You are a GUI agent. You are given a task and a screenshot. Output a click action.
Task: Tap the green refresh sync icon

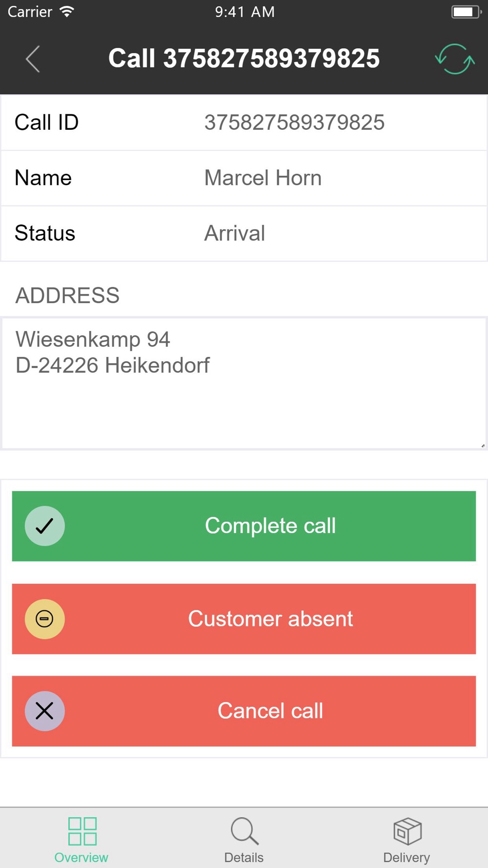(x=455, y=59)
